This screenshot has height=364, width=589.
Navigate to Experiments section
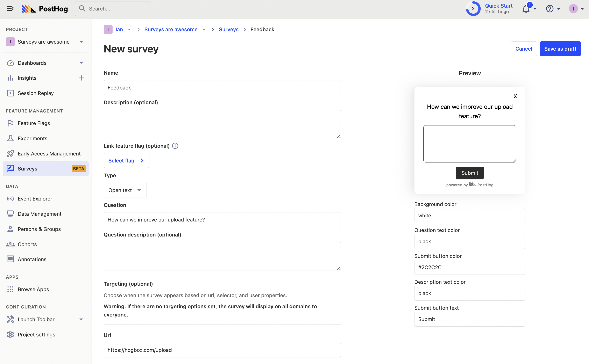(32, 138)
